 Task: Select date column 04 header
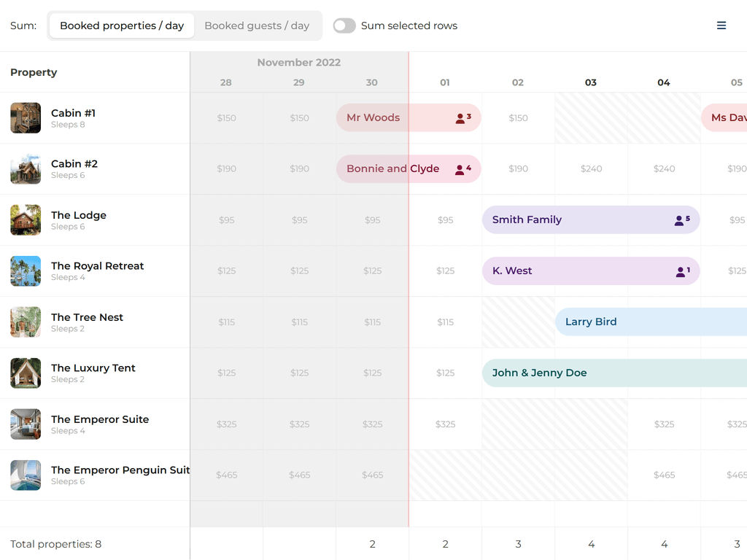coord(664,82)
